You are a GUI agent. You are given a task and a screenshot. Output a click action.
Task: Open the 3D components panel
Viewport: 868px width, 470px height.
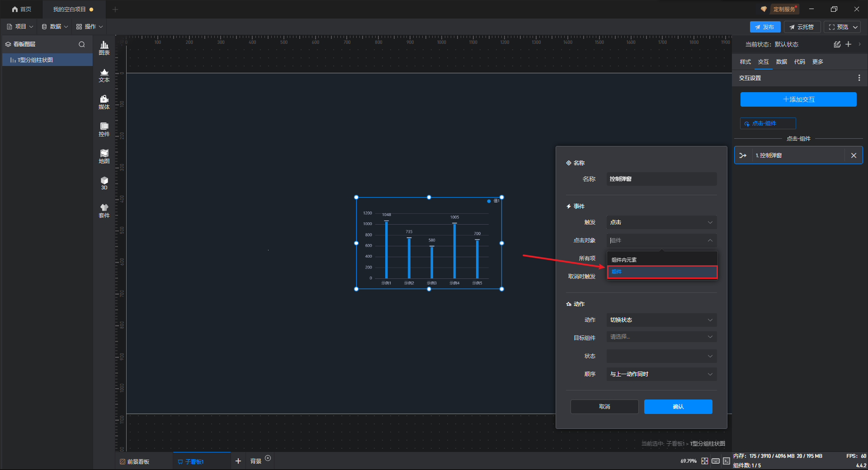[x=104, y=183]
